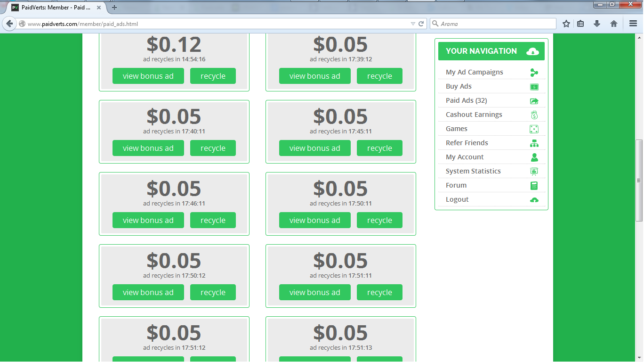Open System Statistics navigation entry
The image size is (644, 362).
click(x=473, y=171)
